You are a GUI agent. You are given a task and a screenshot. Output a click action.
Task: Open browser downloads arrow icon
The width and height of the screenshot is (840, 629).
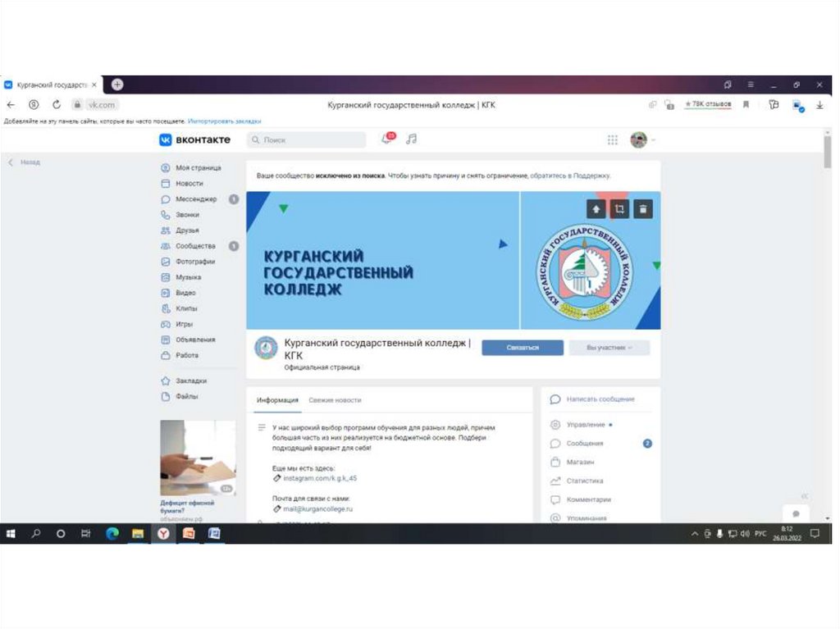coord(819,105)
